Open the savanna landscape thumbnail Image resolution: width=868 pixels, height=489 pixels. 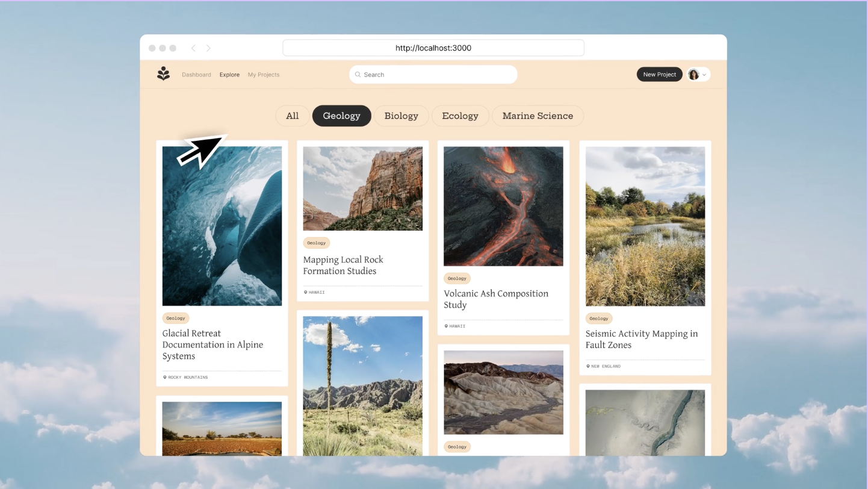tap(222, 429)
